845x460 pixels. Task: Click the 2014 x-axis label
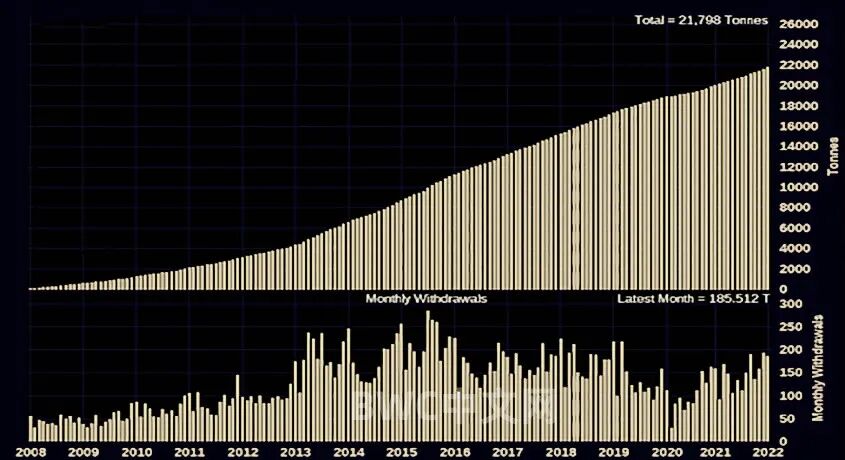click(x=348, y=452)
